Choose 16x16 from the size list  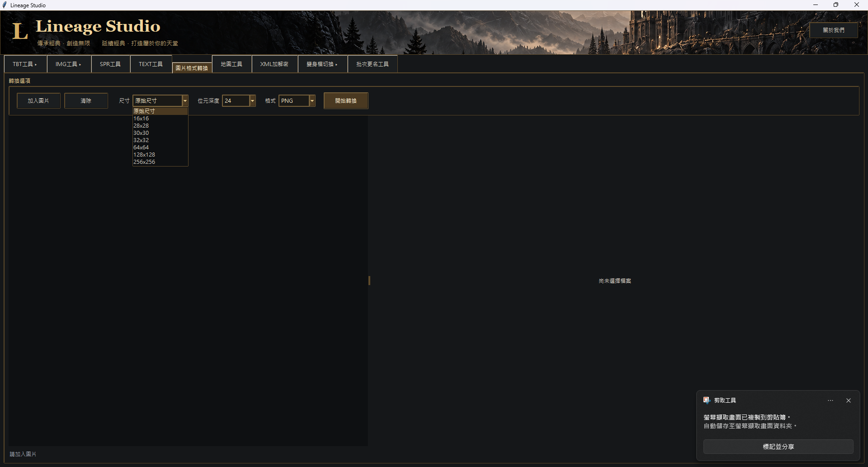[x=160, y=119]
